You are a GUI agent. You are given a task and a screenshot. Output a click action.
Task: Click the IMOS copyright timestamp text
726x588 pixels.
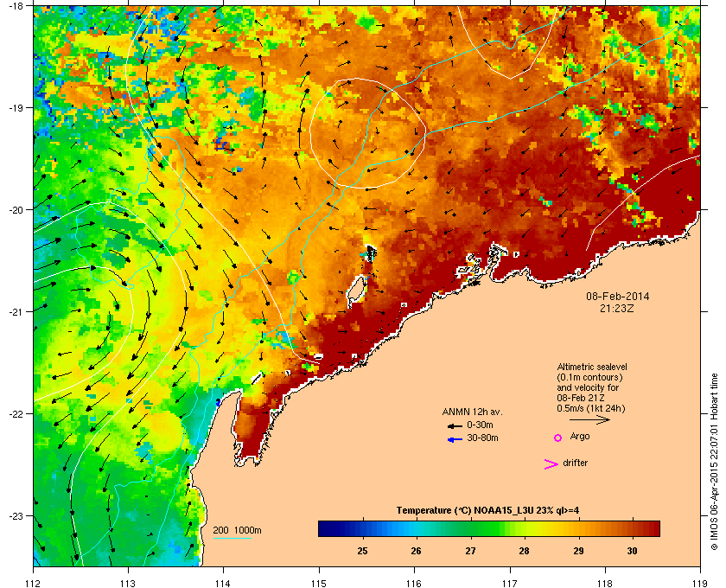[714, 462]
